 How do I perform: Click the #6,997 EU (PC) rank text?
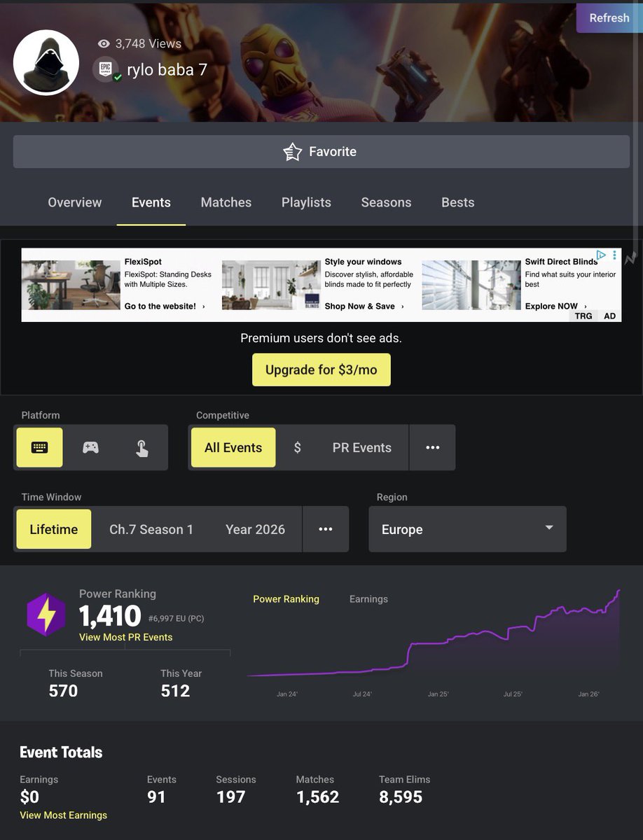177,619
